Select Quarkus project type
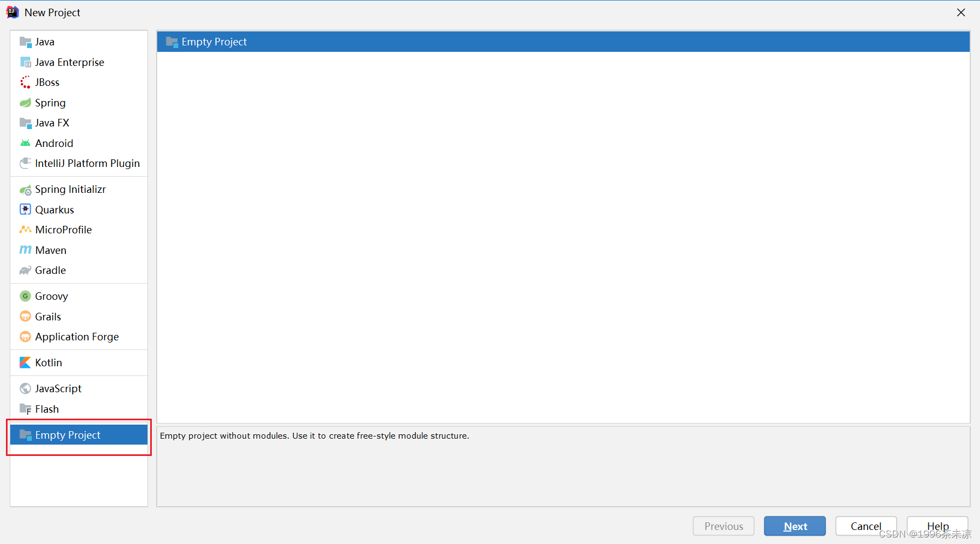This screenshot has height=544, width=980. [79, 210]
